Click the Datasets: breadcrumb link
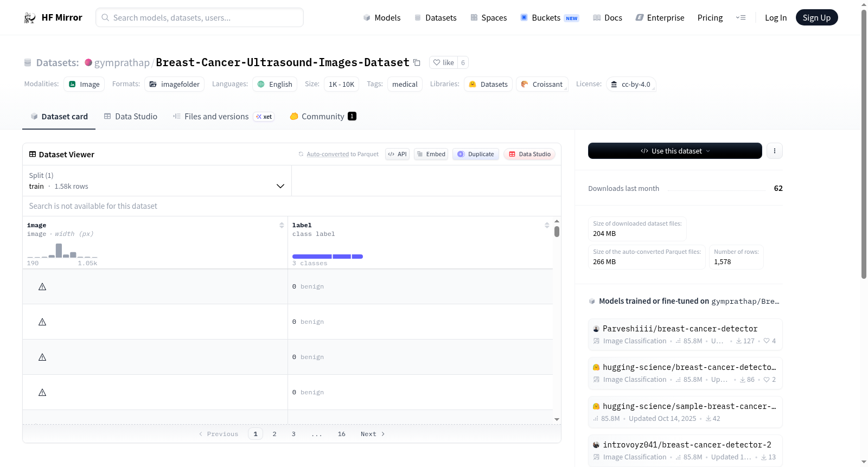This screenshot has height=467, width=868. pyautogui.click(x=58, y=62)
